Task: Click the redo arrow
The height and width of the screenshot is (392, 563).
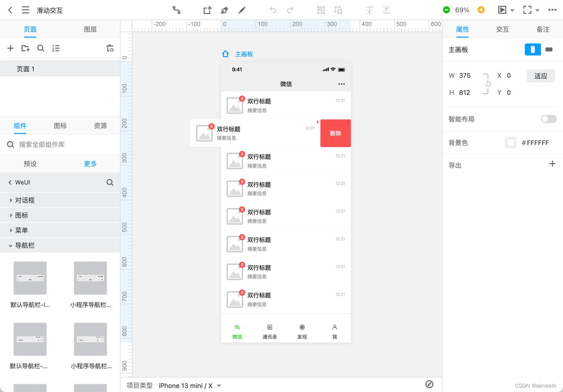Action: coord(290,10)
